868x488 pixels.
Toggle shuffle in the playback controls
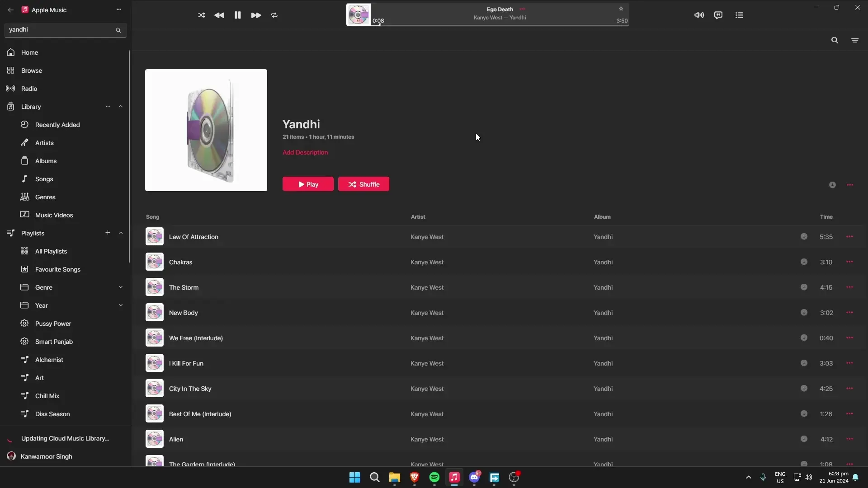point(202,15)
